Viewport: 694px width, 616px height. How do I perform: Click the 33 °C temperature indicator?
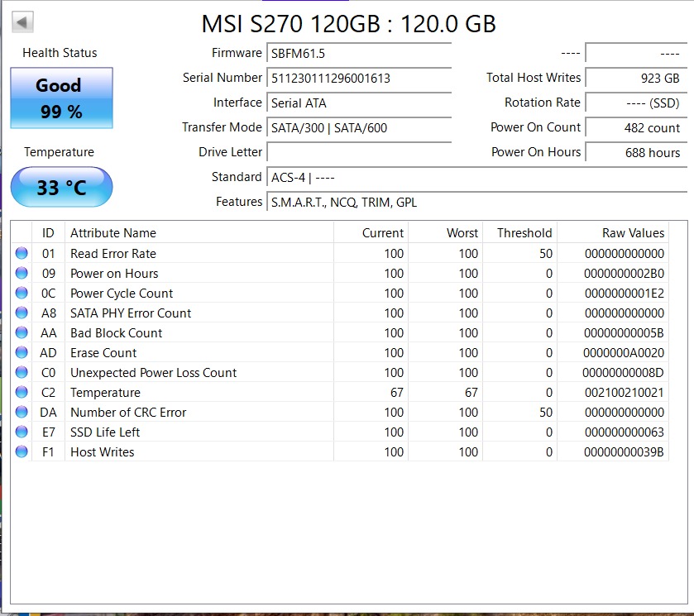pyautogui.click(x=61, y=187)
